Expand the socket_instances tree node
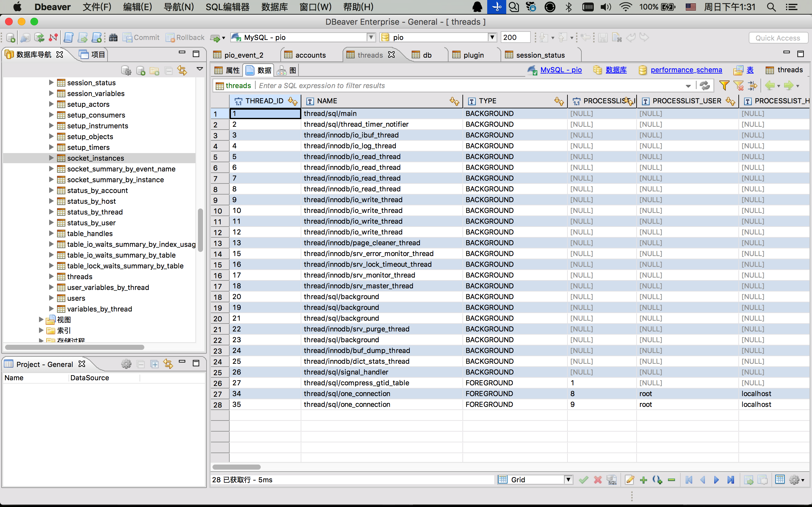812x507 pixels. coord(51,158)
